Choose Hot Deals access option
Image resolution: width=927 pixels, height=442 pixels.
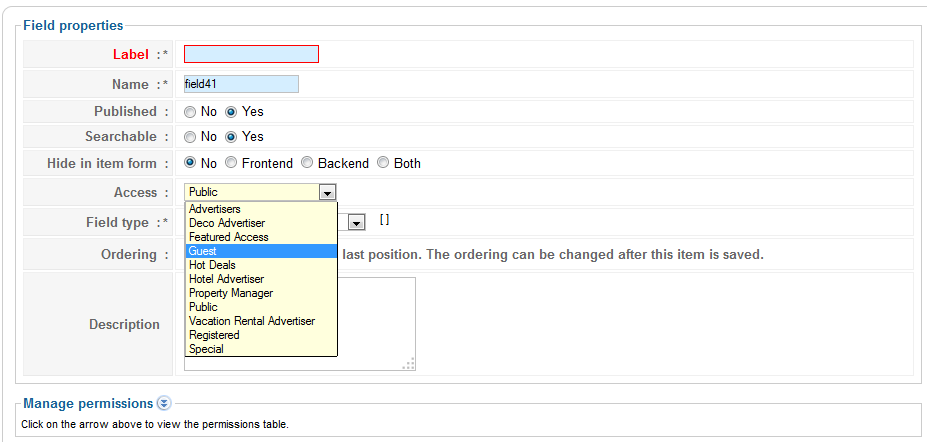[x=261, y=265]
